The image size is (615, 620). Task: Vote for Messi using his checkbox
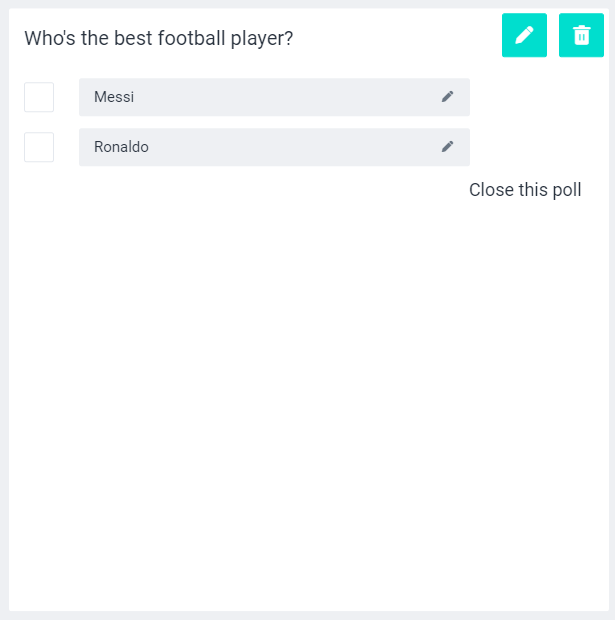39,97
